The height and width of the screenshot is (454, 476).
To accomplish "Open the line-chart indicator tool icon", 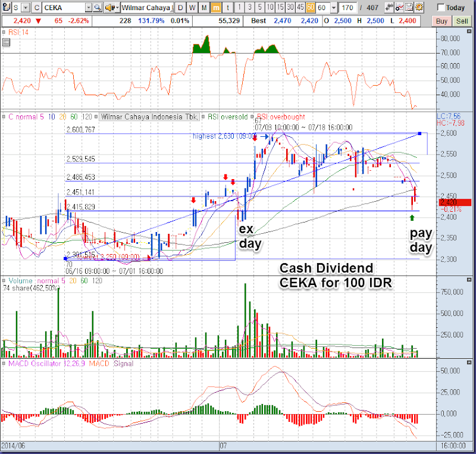I will coord(399,7).
